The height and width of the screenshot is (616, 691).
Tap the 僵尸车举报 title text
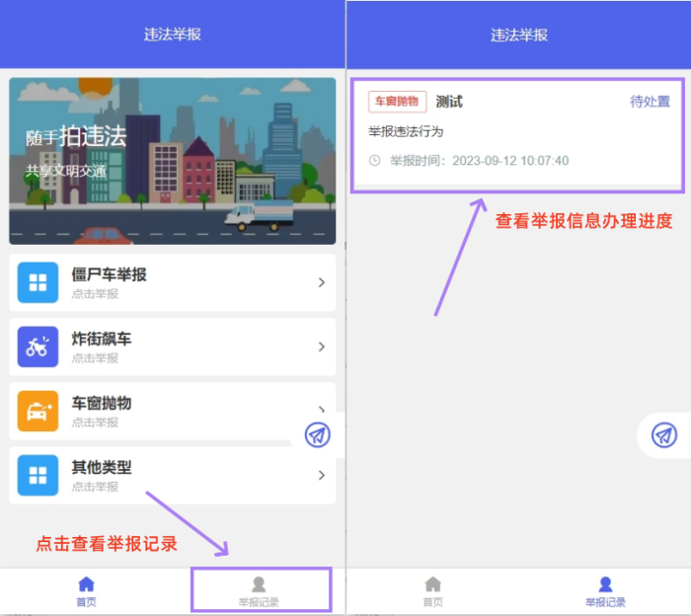109,274
